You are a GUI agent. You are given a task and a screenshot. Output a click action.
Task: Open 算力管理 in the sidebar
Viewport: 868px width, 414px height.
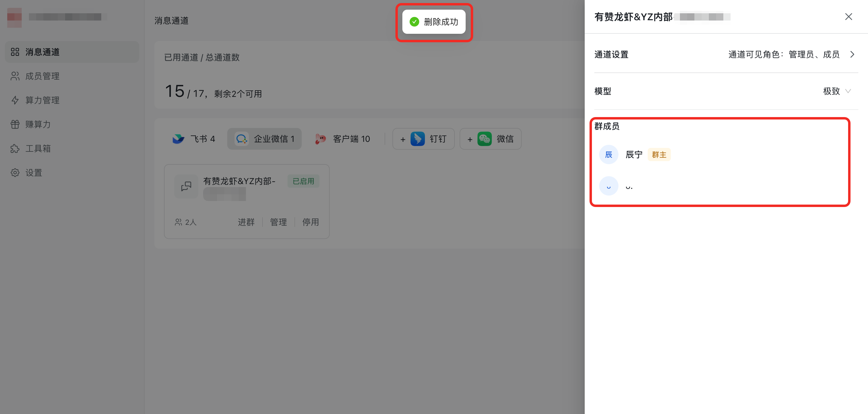tap(72, 100)
